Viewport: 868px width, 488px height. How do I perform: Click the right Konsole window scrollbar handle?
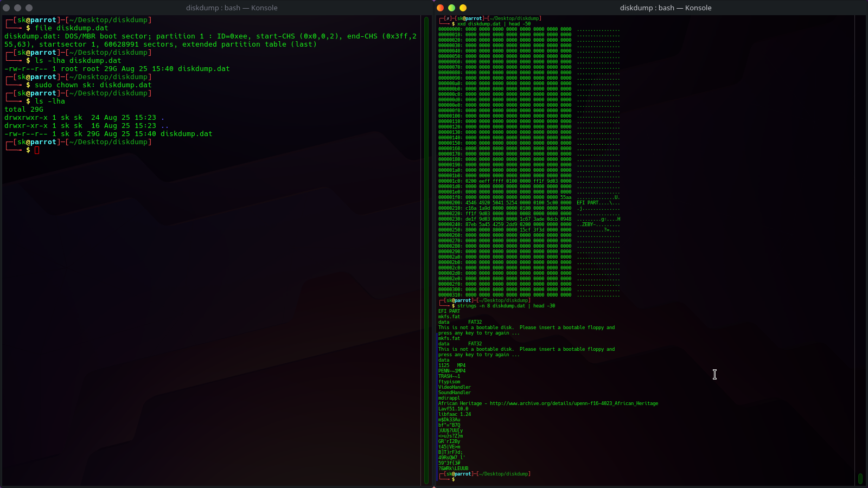pyautogui.click(x=860, y=478)
